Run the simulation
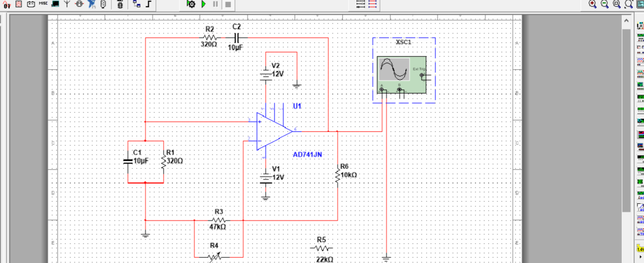This screenshot has height=263, width=644. click(x=204, y=4)
